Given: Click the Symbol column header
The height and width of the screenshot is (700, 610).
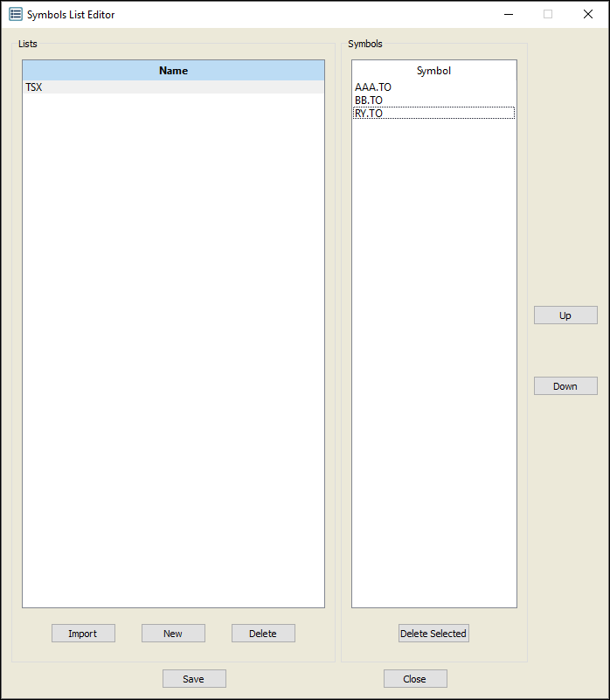Looking at the screenshot, I should [433, 71].
